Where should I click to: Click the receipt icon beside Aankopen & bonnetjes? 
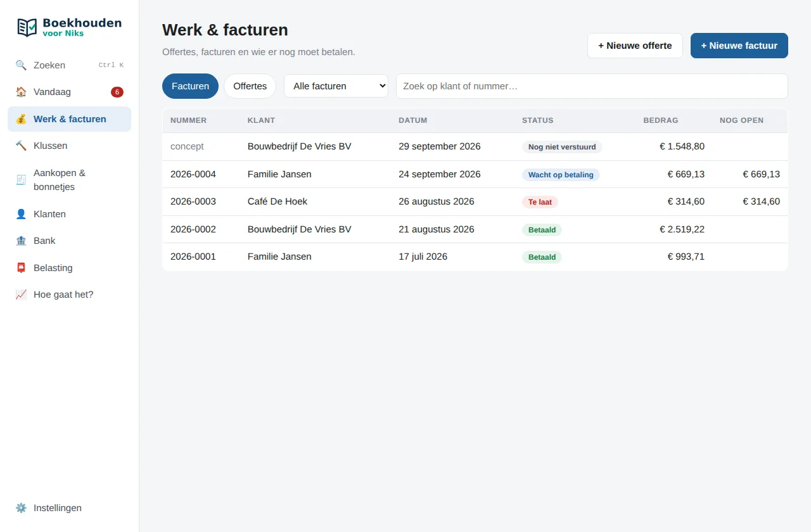point(21,180)
